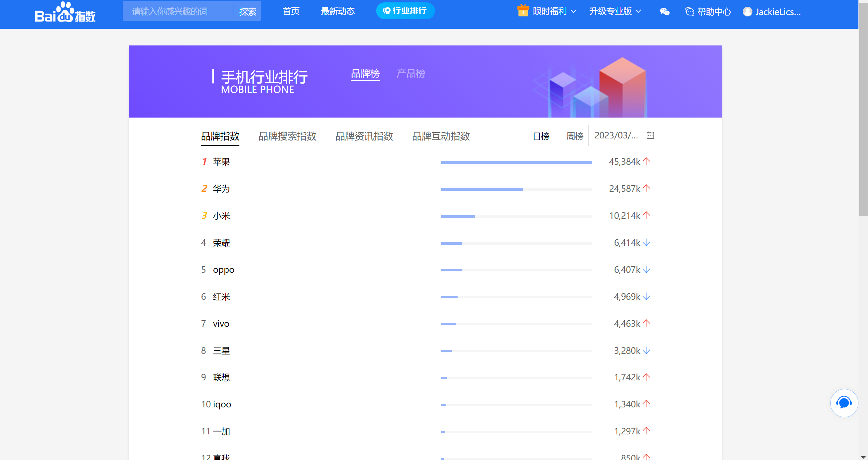Open the 苹果 brand row
This screenshot has height=460, width=868.
(425, 161)
